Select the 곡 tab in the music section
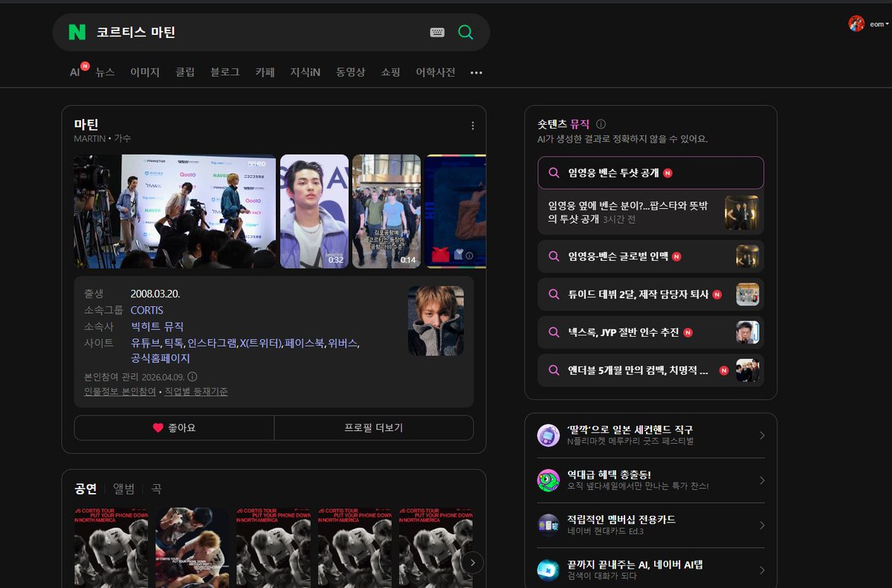This screenshot has height=588, width=892. [x=156, y=488]
